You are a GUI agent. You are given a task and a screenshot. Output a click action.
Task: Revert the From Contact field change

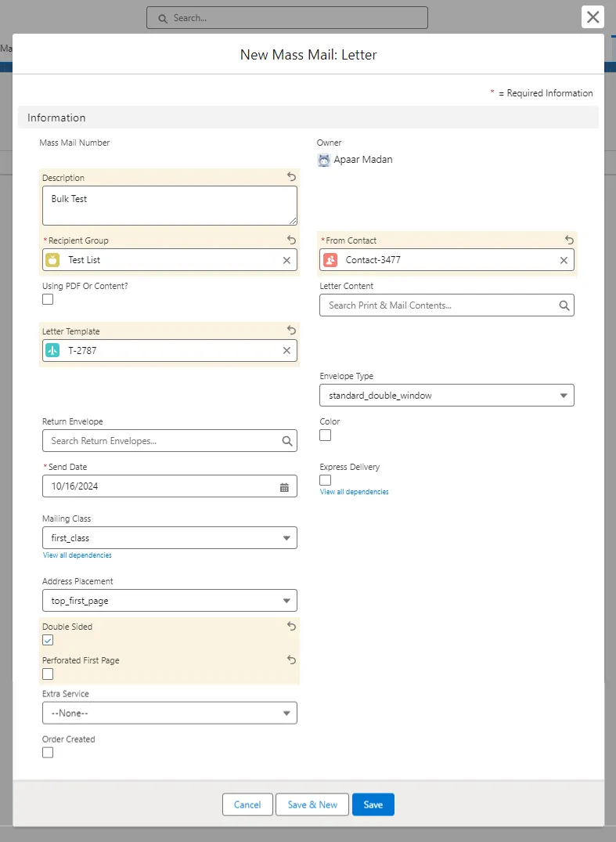569,240
